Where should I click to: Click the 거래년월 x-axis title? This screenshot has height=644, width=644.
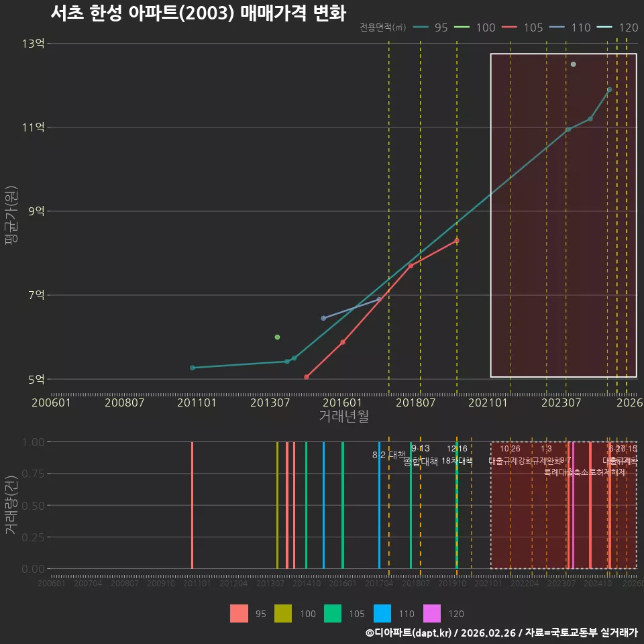pos(343,416)
